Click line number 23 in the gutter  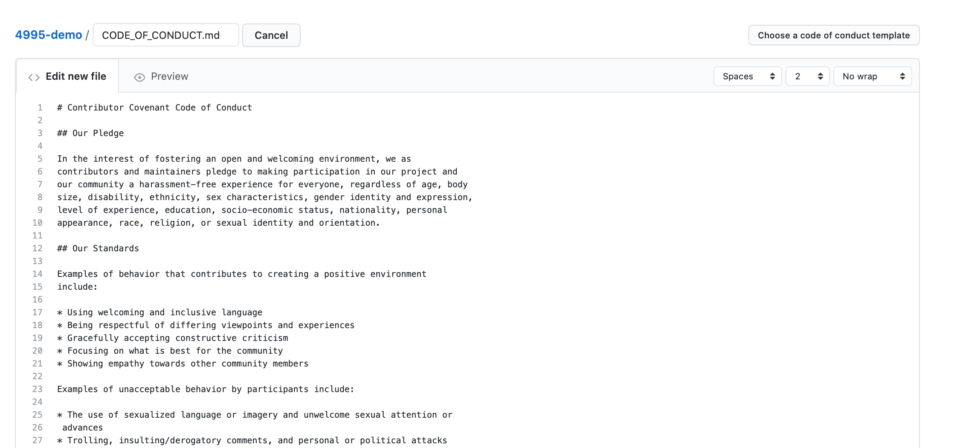[38, 389]
